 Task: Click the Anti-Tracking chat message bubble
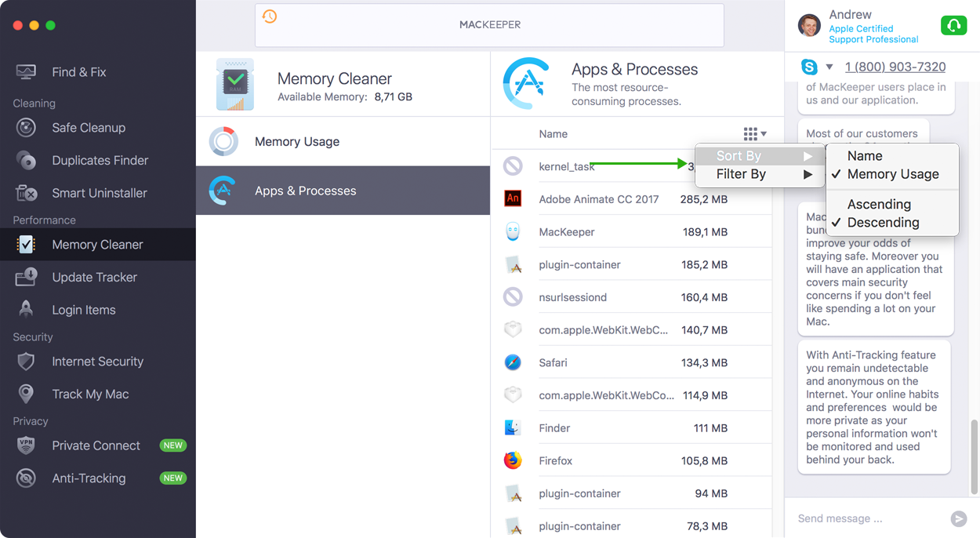[874, 407]
